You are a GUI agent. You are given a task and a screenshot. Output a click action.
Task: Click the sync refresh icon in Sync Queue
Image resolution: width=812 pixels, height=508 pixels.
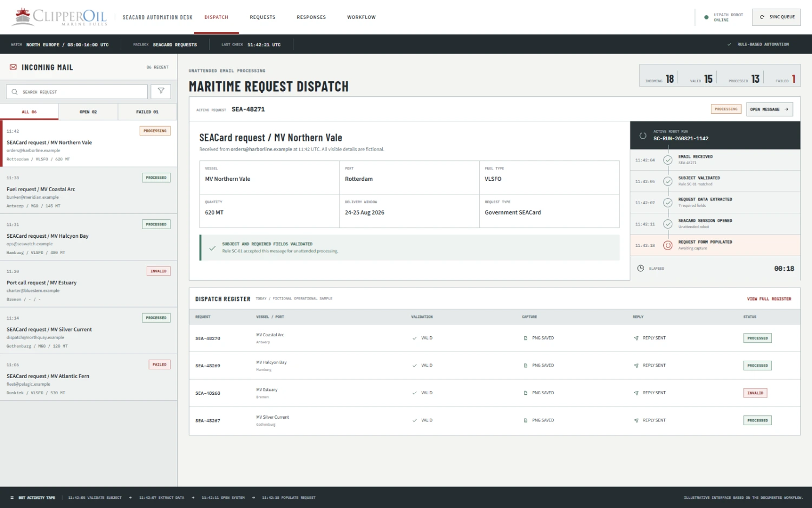[762, 17]
